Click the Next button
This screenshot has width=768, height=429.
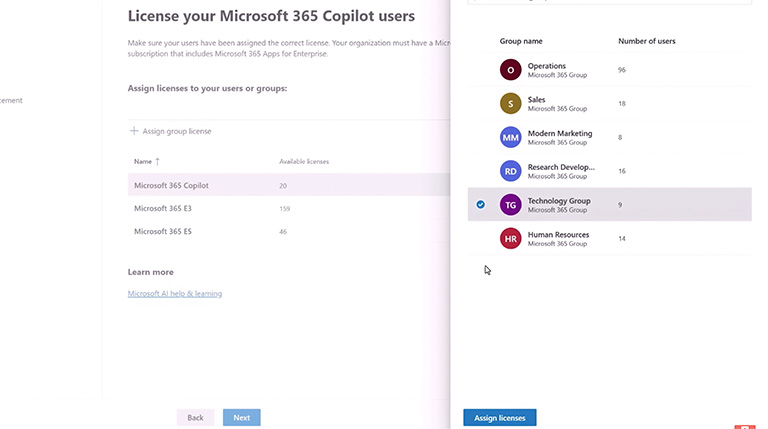pos(242,417)
